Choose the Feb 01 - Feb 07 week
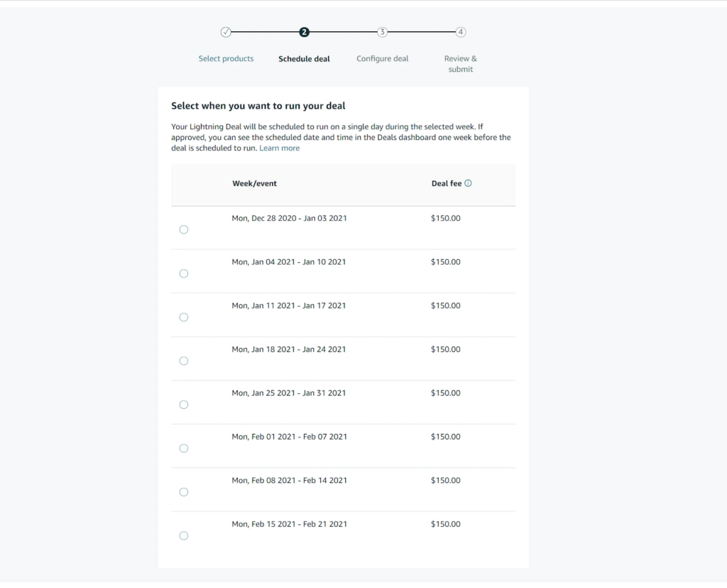 (183, 448)
